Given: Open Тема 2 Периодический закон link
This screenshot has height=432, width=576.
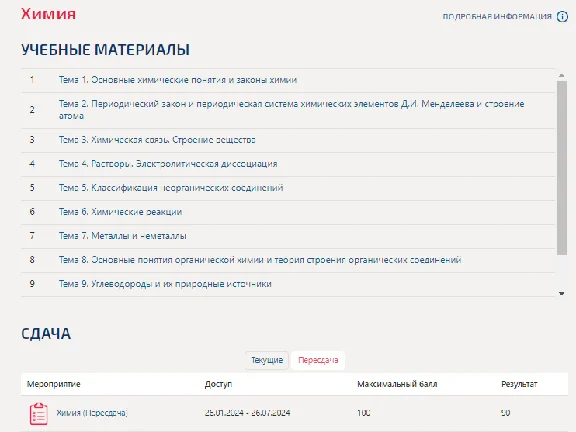Looking at the screenshot, I should pos(291,109).
